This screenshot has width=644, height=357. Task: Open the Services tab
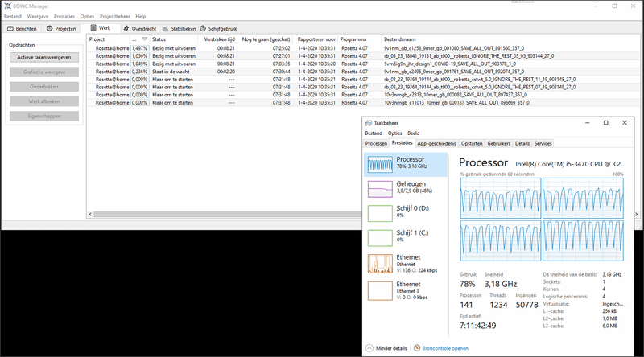click(543, 143)
